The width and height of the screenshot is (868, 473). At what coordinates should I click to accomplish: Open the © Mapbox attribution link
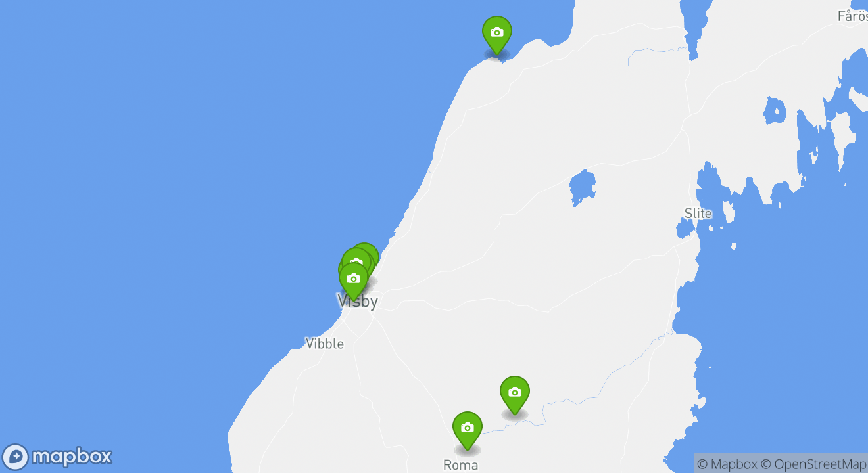point(727,464)
